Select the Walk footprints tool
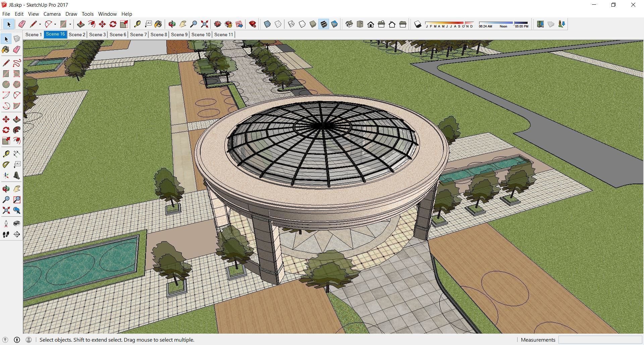 coord(6,234)
